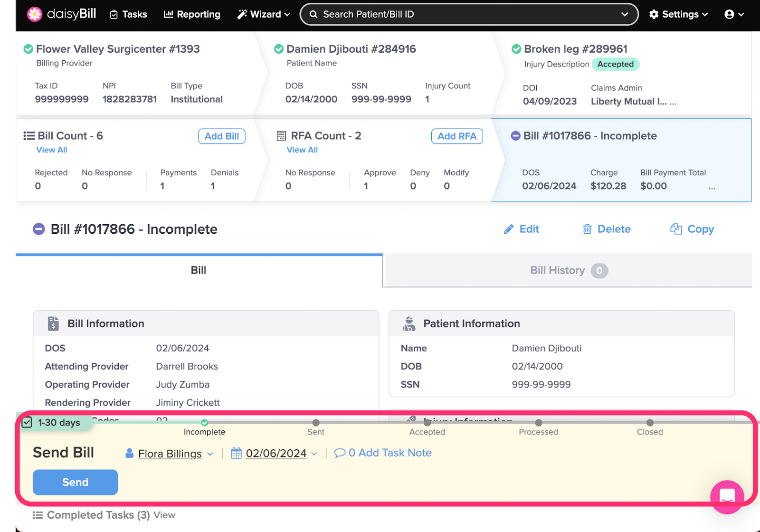The width and height of the screenshot is (760, 532).
Task: Expand the Flora Billings assignee dropdown
Action: 210,454
